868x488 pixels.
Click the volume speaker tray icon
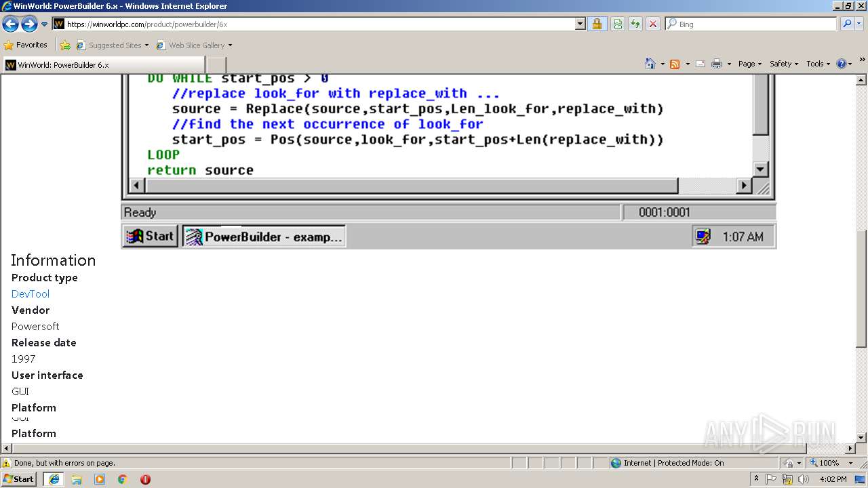point(804,479)
